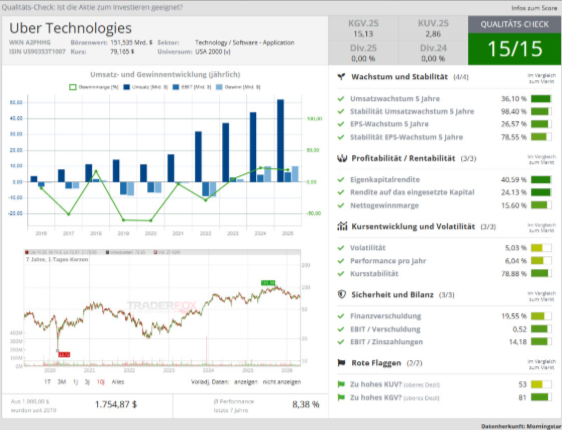
Task: Click the red low-price marker on the price chart
Action: (64, 354)
